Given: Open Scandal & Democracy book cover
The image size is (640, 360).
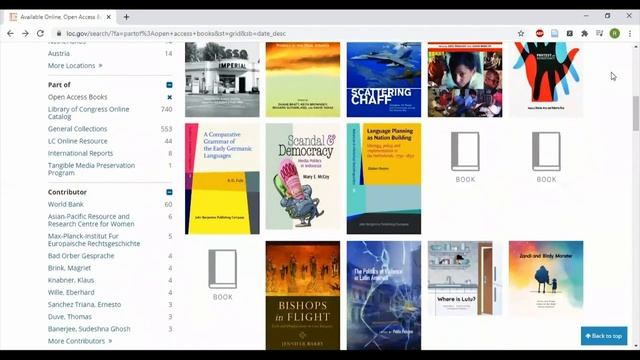Looking at the screenshot, I should 303,176.
